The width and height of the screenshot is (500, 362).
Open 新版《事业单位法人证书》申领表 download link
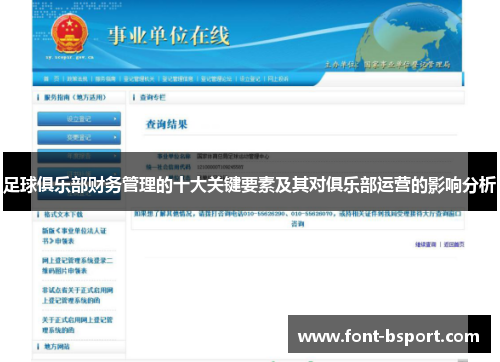tap(74, 236)
